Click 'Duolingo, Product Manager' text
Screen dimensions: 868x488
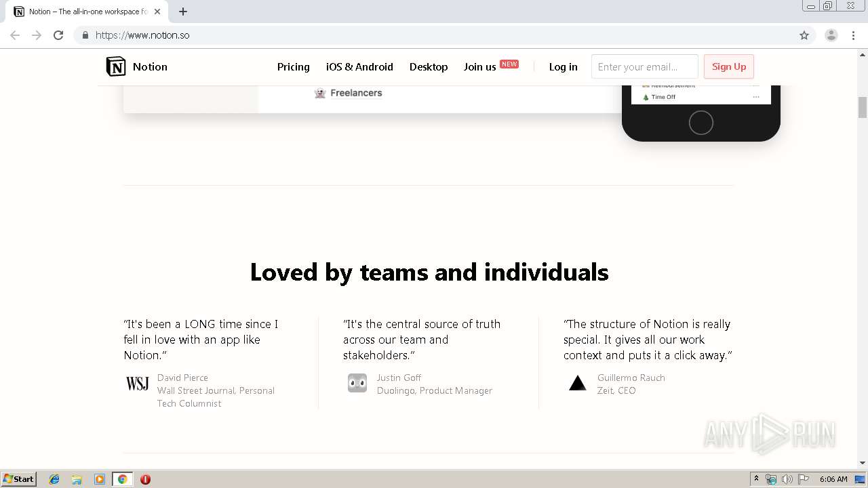[x=435, y=390]
